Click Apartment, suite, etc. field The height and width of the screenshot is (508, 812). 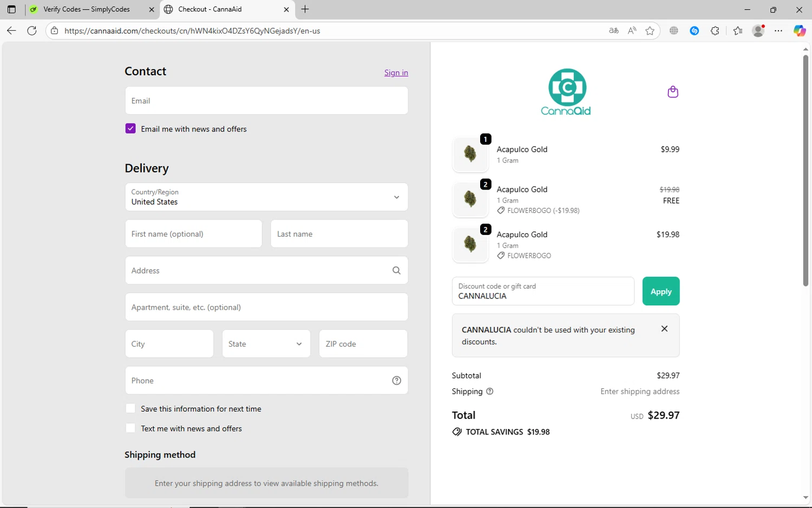click(x=266, y=307)
